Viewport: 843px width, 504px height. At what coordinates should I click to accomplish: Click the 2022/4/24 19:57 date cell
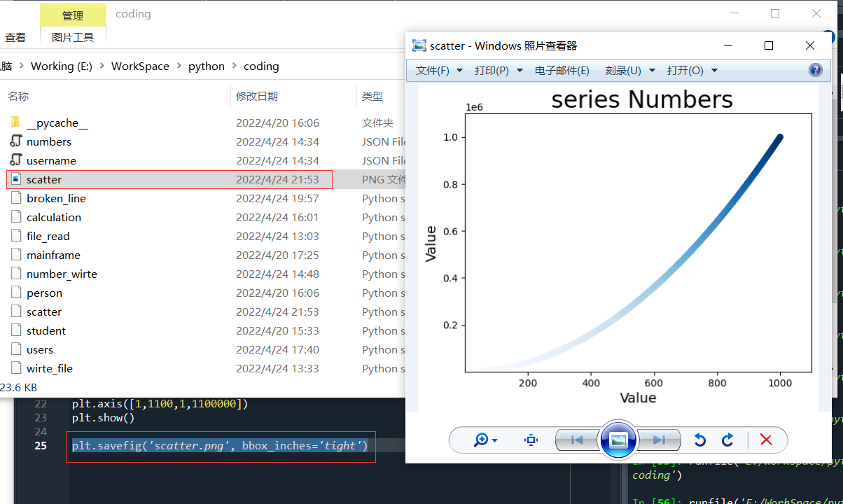[x=277, y=198]
